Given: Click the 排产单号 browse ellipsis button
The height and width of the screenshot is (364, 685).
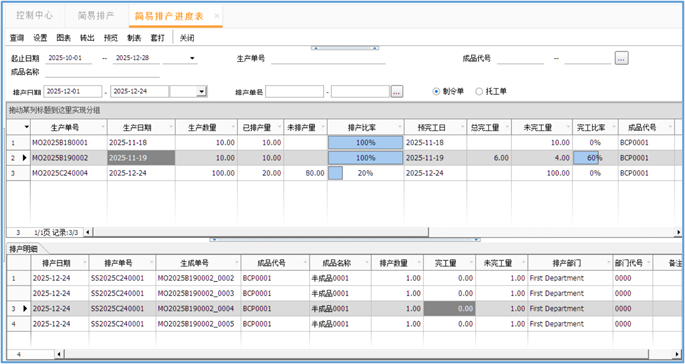Looking at the screenshot, I should pos(397,92).
